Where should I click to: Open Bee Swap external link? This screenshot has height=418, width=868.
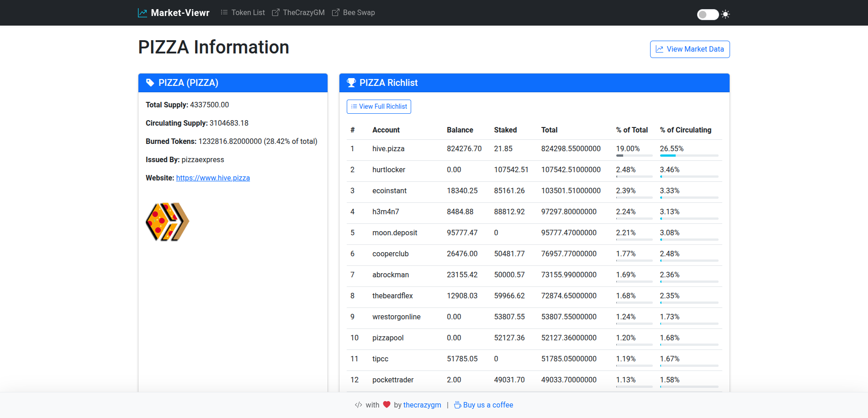coord(353,13)
